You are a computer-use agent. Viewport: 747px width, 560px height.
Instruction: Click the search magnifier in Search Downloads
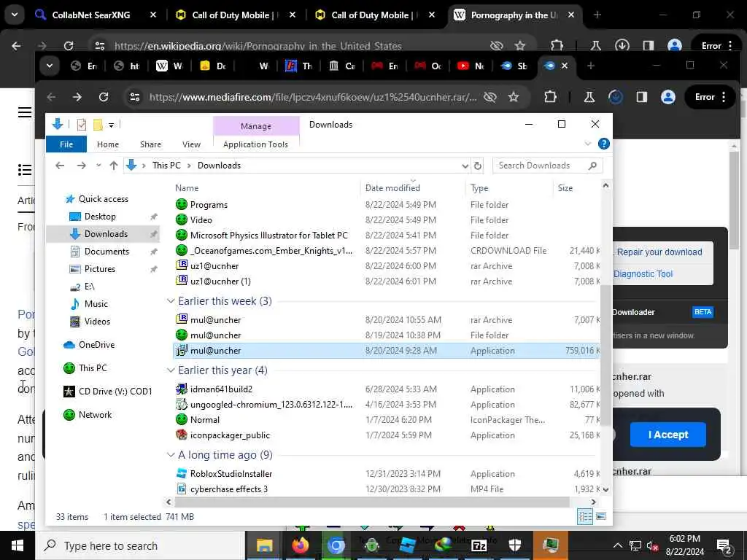(592, 166)
